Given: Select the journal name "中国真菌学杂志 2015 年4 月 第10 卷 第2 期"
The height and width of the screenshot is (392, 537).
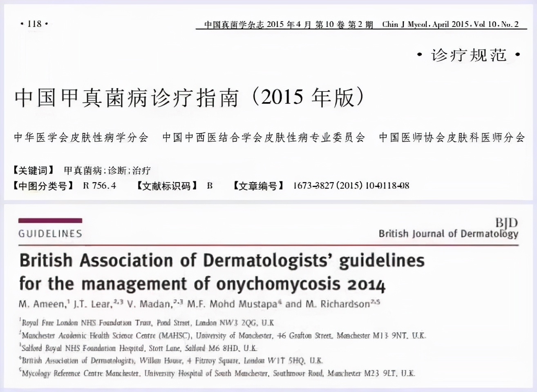Looking at the screenshot, I should tap(289, 24).
